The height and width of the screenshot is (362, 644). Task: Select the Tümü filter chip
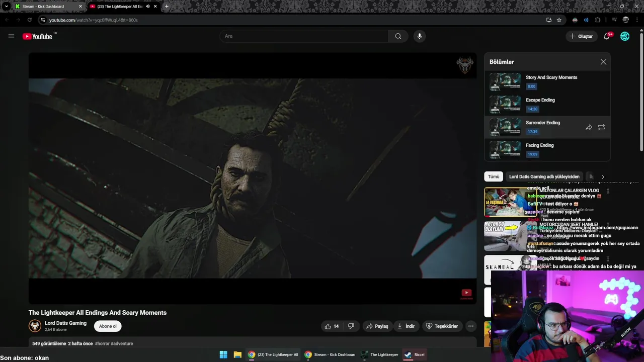pos(494,176)
